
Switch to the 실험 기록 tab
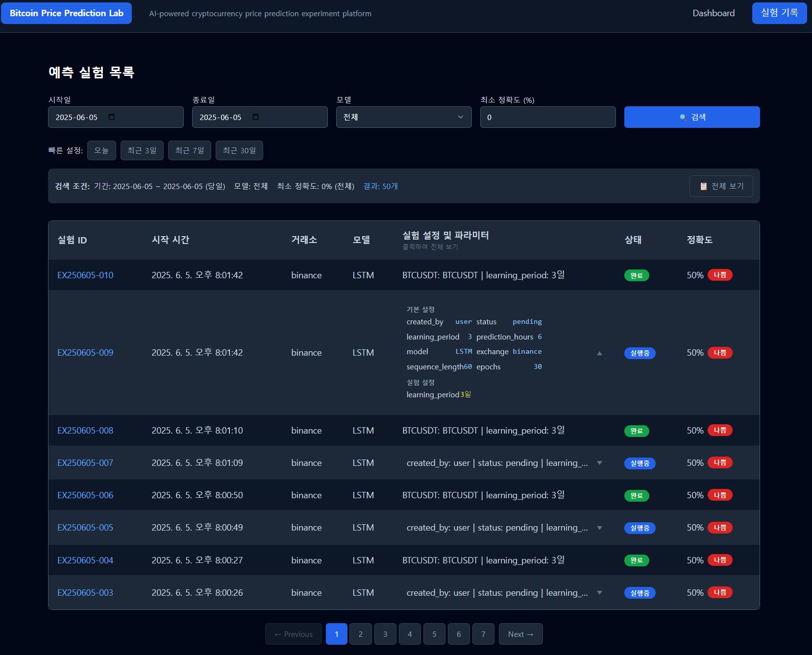779,13
